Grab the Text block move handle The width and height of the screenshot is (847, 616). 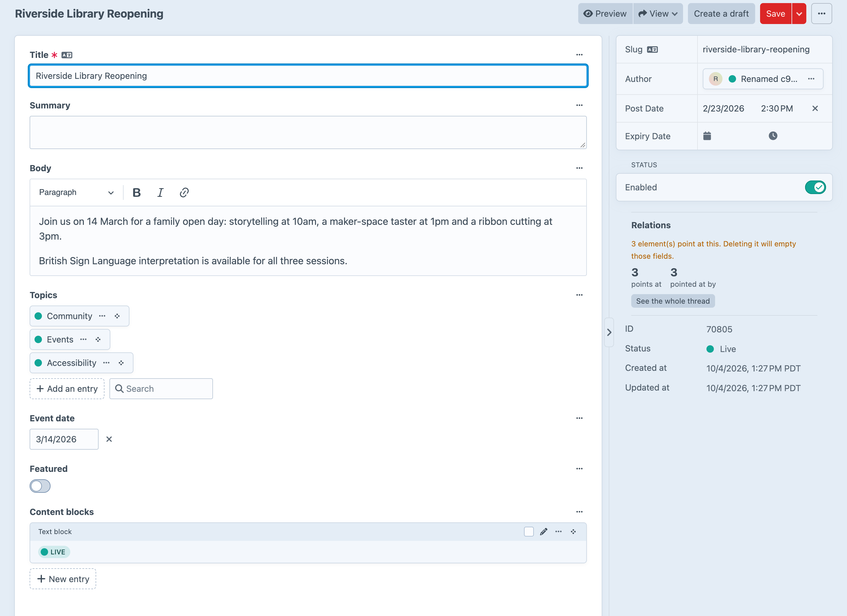click(x=573, y=532)
